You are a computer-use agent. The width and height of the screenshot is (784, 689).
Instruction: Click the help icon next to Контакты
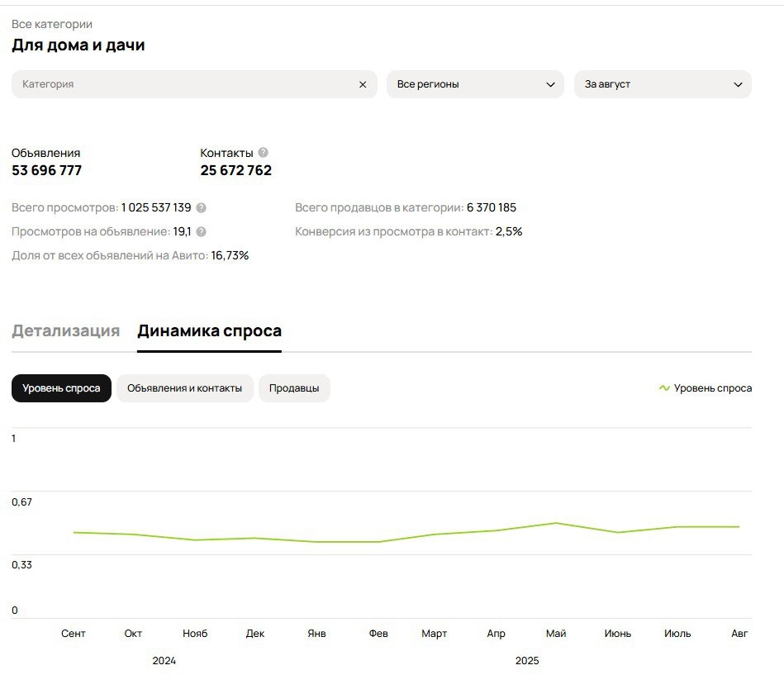tap(263, 153)
